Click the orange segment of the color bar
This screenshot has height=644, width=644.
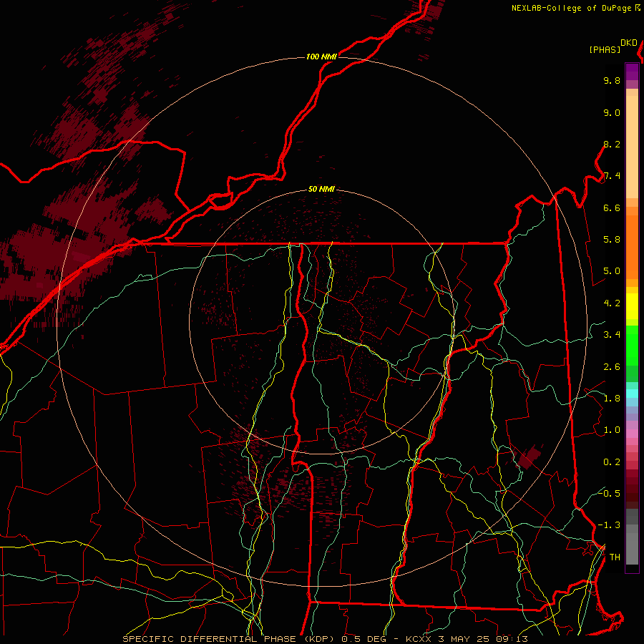tap(632, 246)
